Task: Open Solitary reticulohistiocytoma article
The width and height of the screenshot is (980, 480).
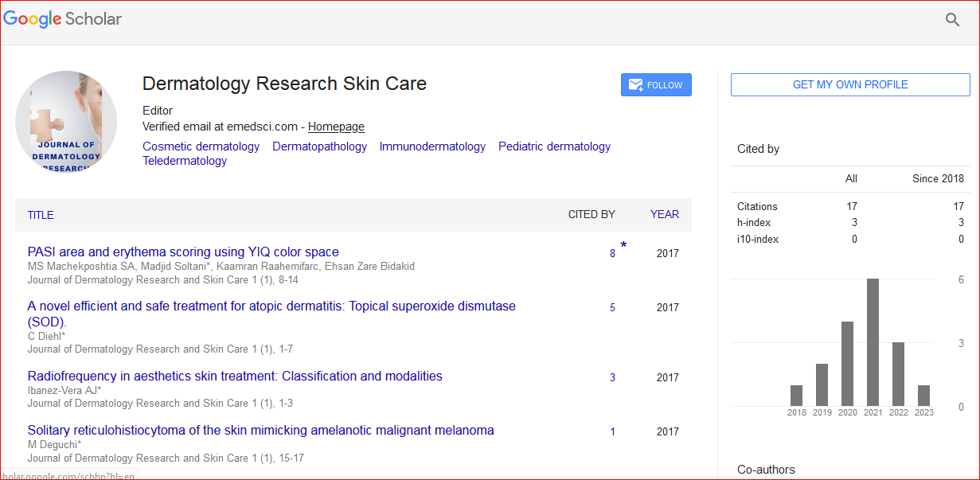Action: coord(260,431)
